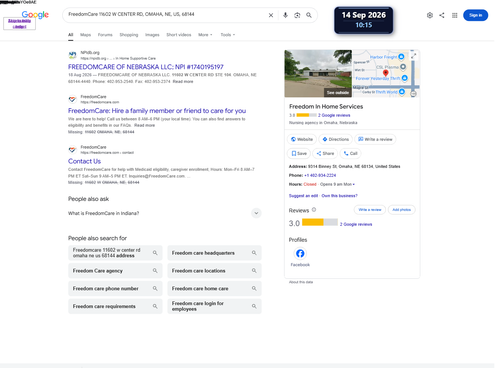The height and width of the screenshot is (368, 500).
Task: Open the Contact Us result link
Action: click(x=84, y=161)
